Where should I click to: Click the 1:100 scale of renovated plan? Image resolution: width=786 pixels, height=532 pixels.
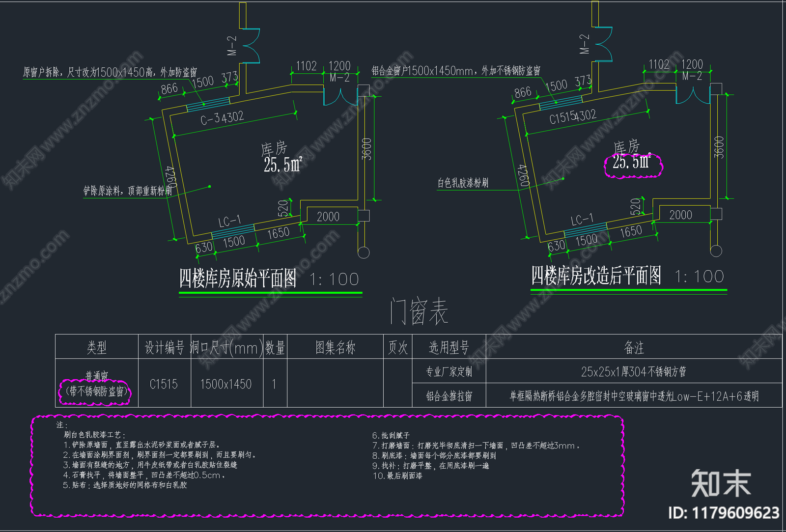point(700,277)
